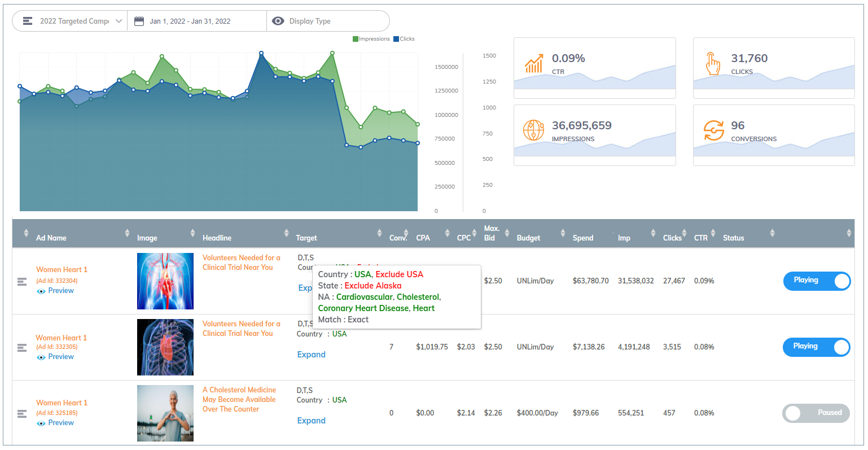868x450 pixels.
Task: Sort table by Target column
Action: 306,238
